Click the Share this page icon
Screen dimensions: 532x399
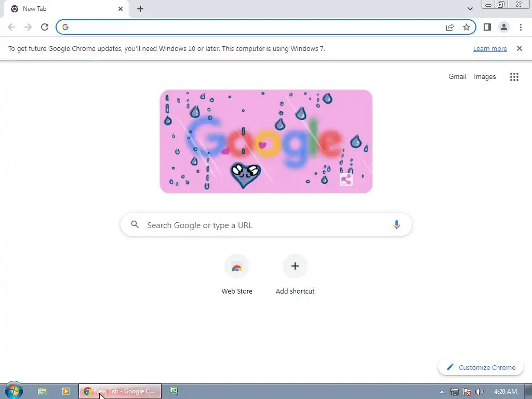coord(450,27)
